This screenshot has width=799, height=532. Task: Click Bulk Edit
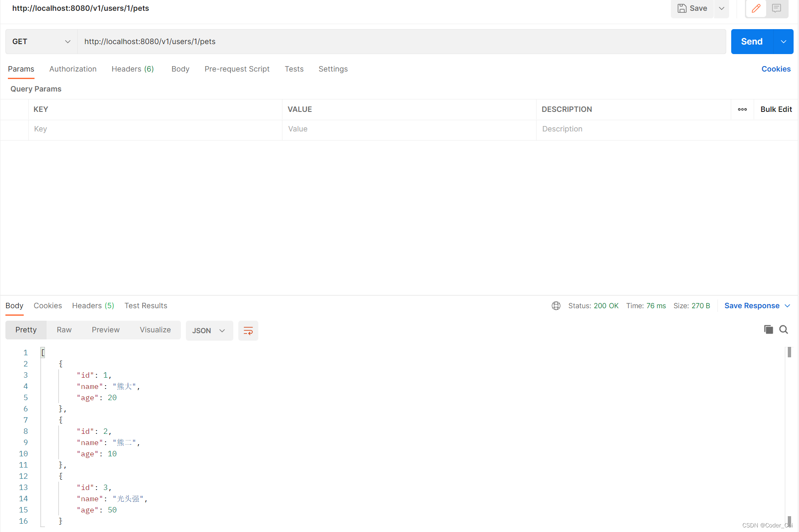pyautogui.click(x=776, y=109)
